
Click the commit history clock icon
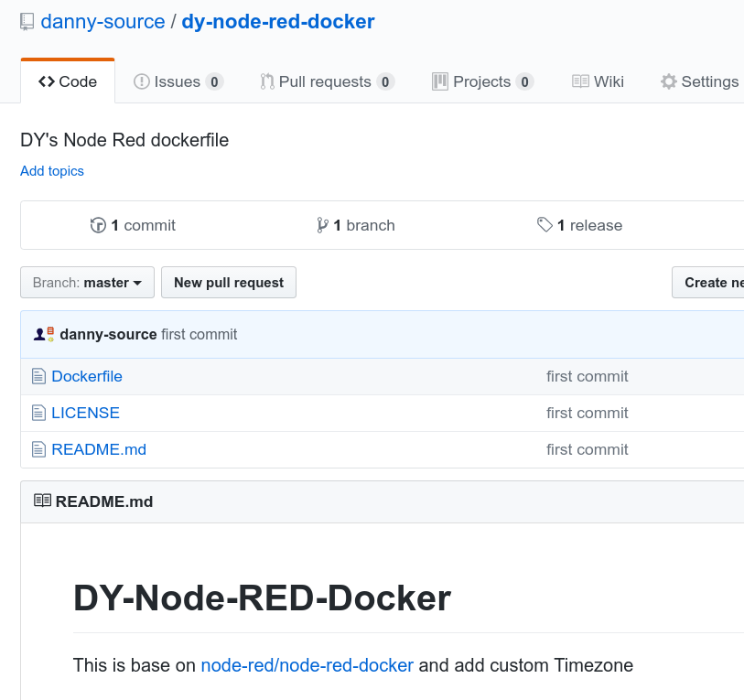click(98, 225)
